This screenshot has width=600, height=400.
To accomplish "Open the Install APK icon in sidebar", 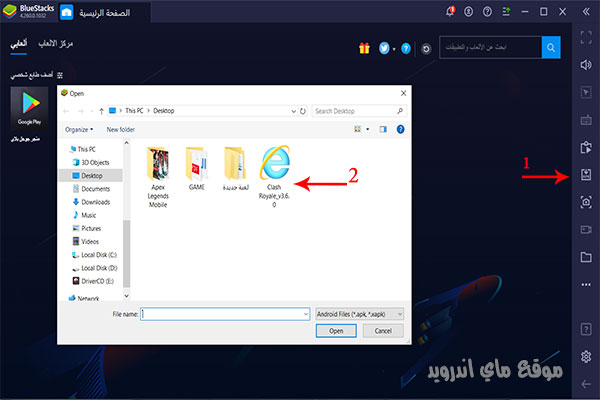I will click(x=586, y=175).
